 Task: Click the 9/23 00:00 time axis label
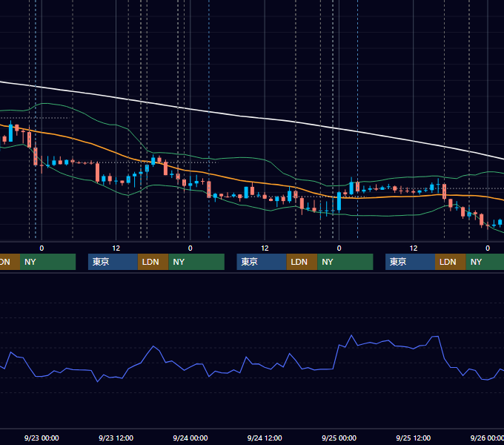coord(42,438)
